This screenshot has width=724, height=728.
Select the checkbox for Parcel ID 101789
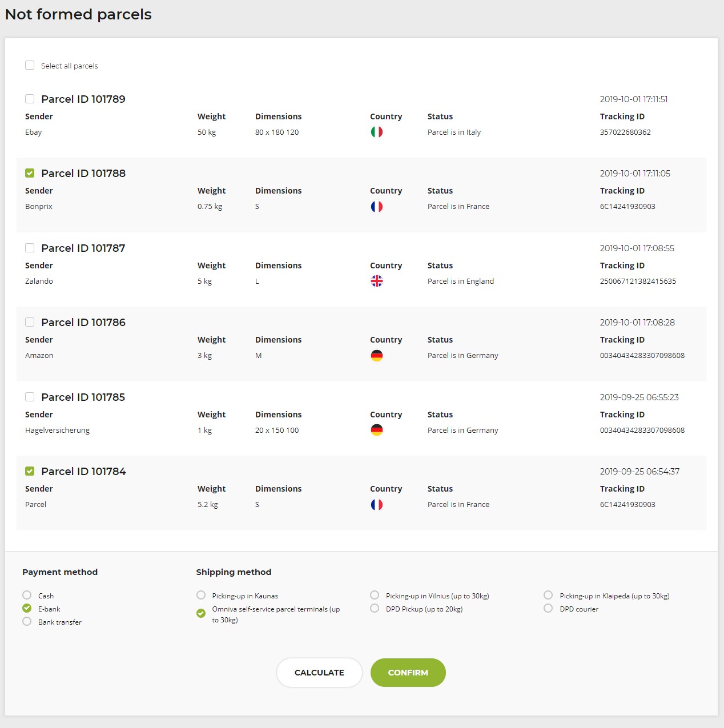pos(30,99)
